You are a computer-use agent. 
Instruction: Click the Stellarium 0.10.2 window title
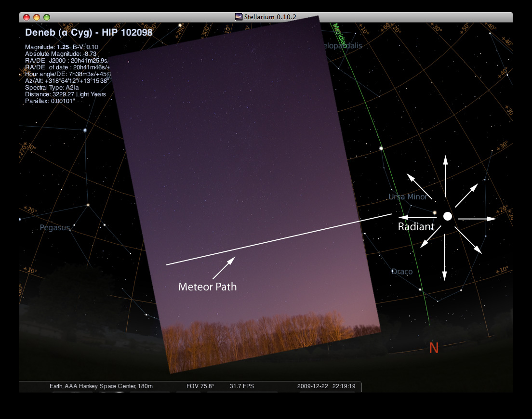(x=270, y=17)
